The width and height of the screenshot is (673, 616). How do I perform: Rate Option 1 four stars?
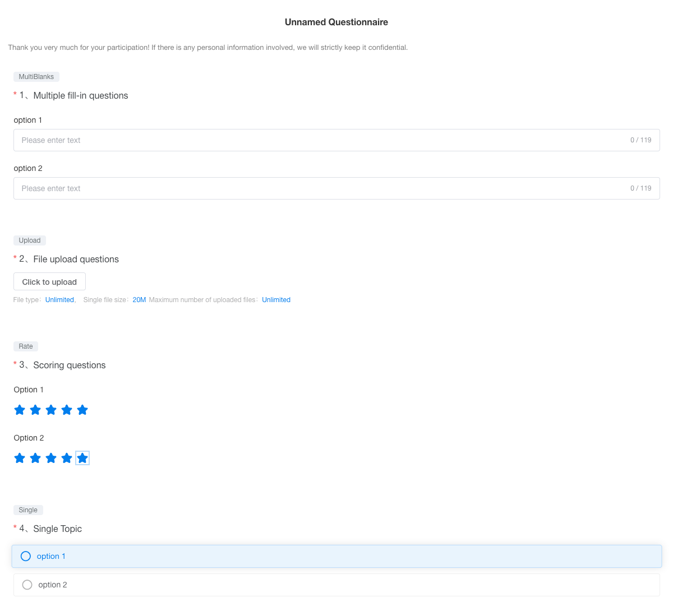pos(67,410)
